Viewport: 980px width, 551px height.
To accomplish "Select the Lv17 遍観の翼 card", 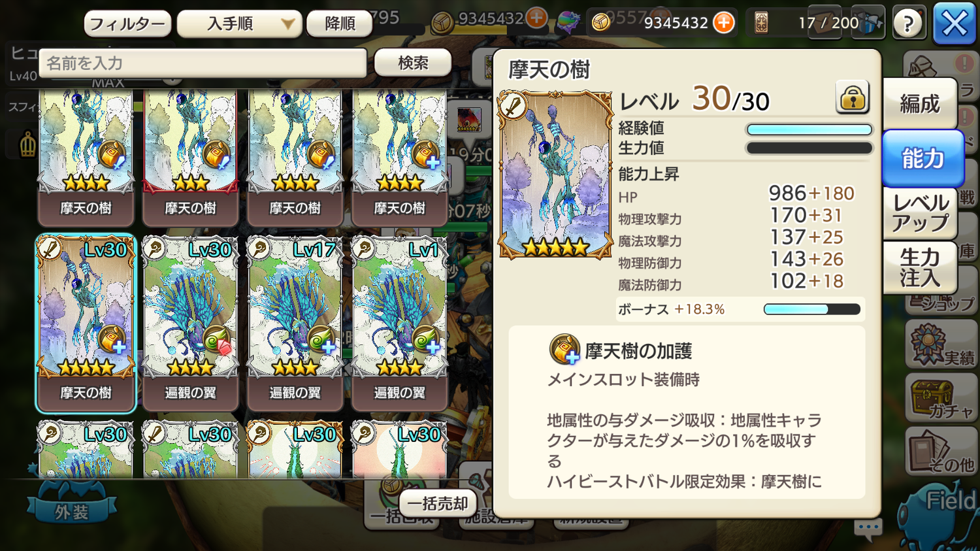I will pos(295,322).
